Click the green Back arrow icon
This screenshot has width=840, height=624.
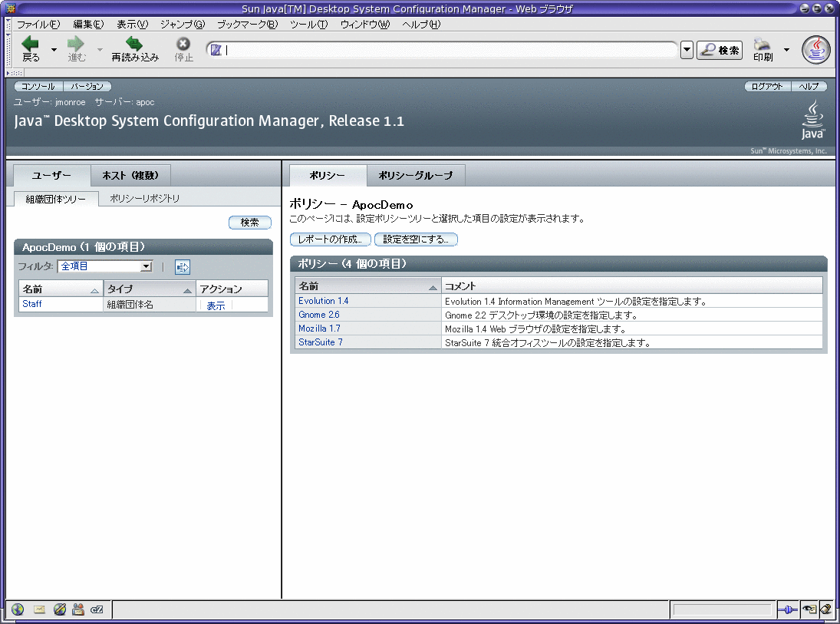coord(30,44)
